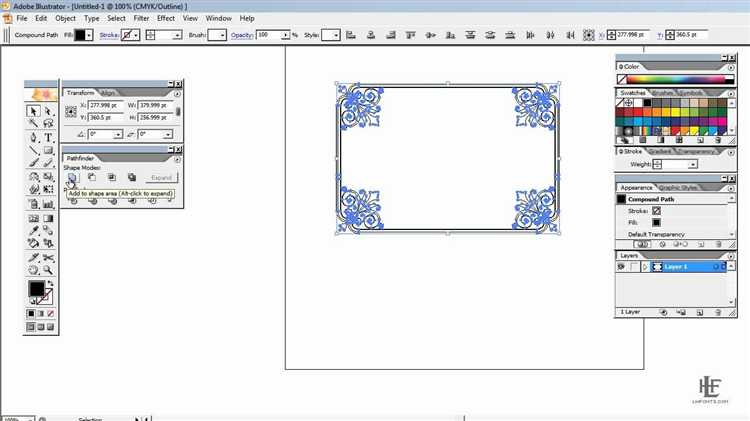Toggle visibility eye of Layer 1
Viewport: 750px width, 421px height.
click(621, 268)
